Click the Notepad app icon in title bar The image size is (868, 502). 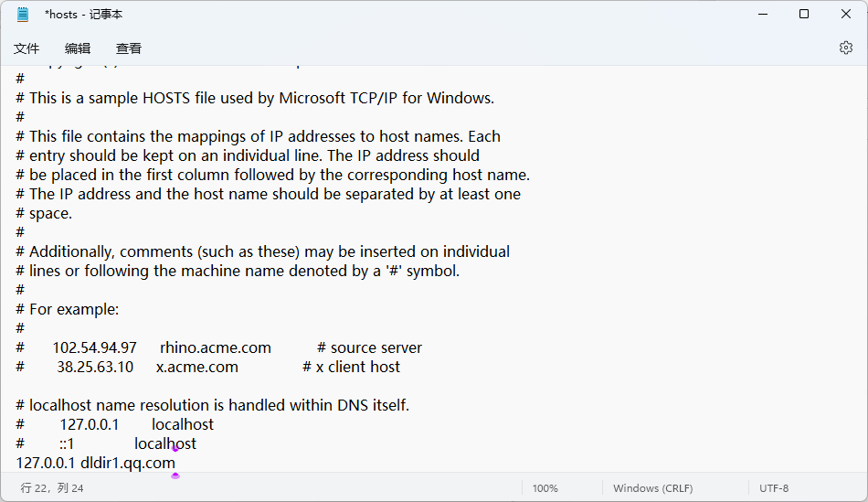pyautogui.click(x=23, y=15)
